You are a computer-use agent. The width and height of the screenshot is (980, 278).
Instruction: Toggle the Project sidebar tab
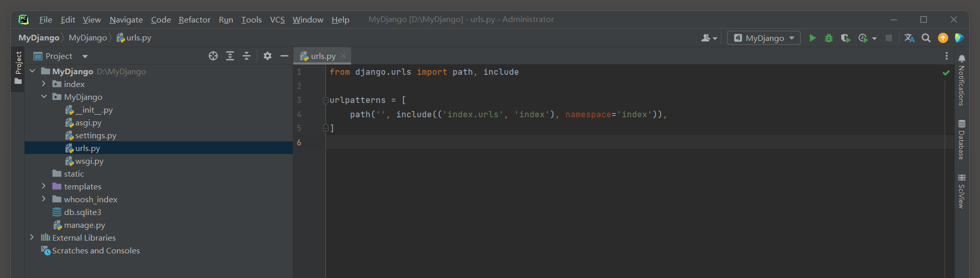[x=18, y=68]
